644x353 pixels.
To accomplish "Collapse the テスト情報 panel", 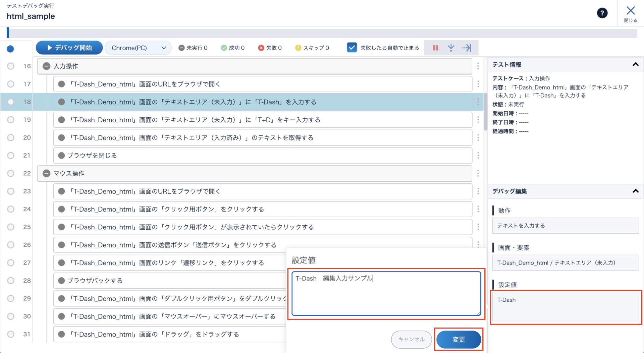I will point(635,65).
